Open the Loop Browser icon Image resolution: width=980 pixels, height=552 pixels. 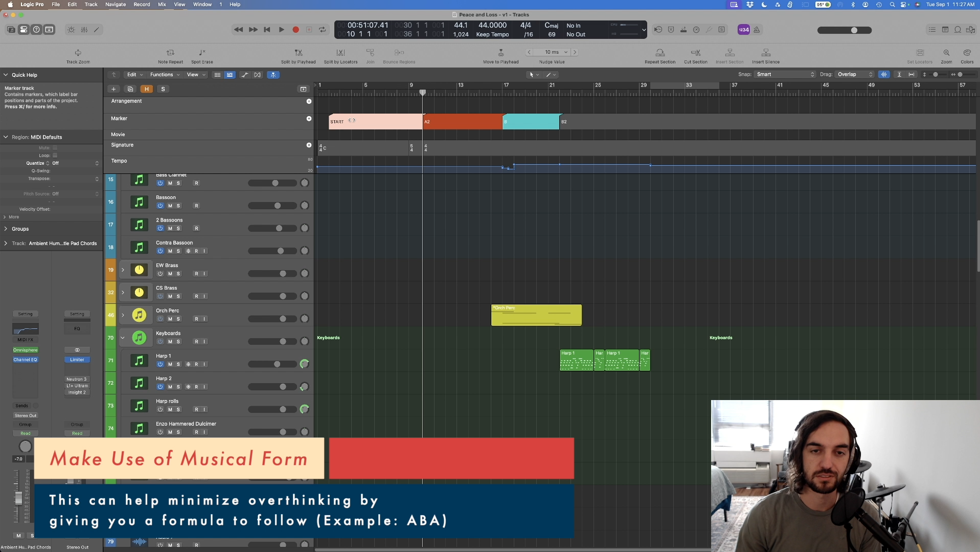[958, 30]
